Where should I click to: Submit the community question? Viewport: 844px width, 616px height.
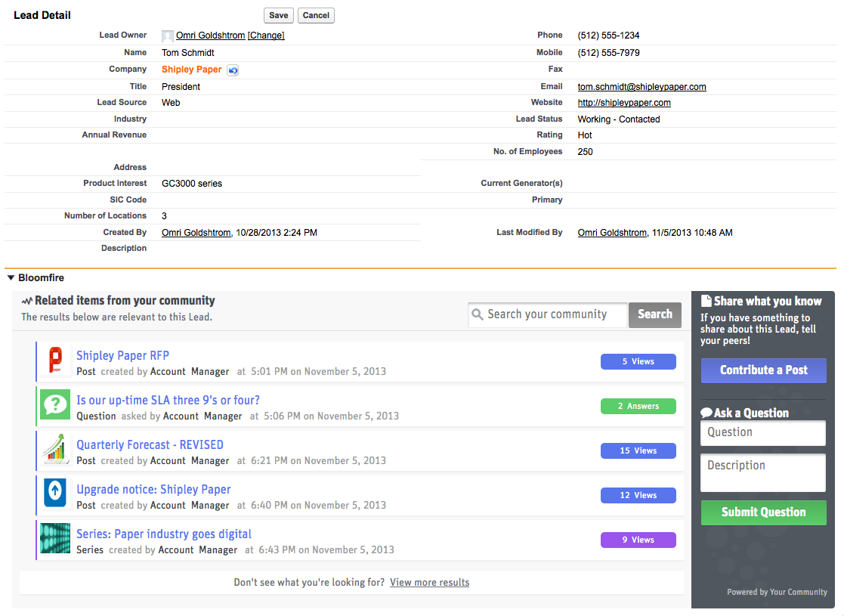coord(763,512)
